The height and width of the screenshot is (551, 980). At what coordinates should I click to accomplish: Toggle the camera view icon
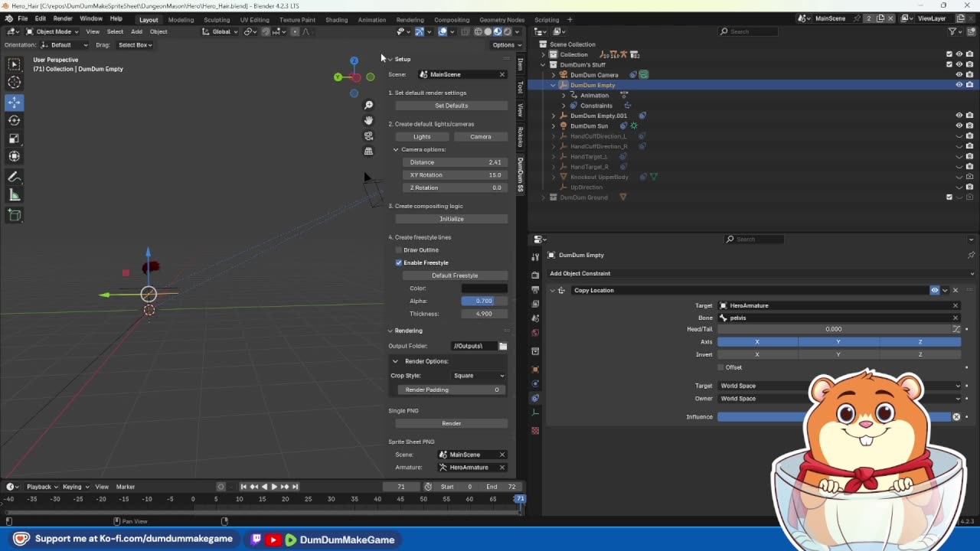[368, 135]
